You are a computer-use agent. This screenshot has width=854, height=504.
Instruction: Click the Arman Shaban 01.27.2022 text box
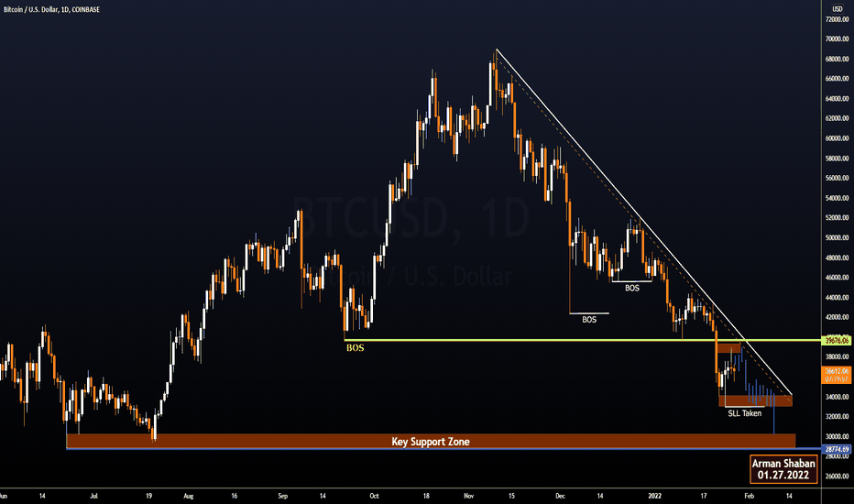[x=783, y=469]
